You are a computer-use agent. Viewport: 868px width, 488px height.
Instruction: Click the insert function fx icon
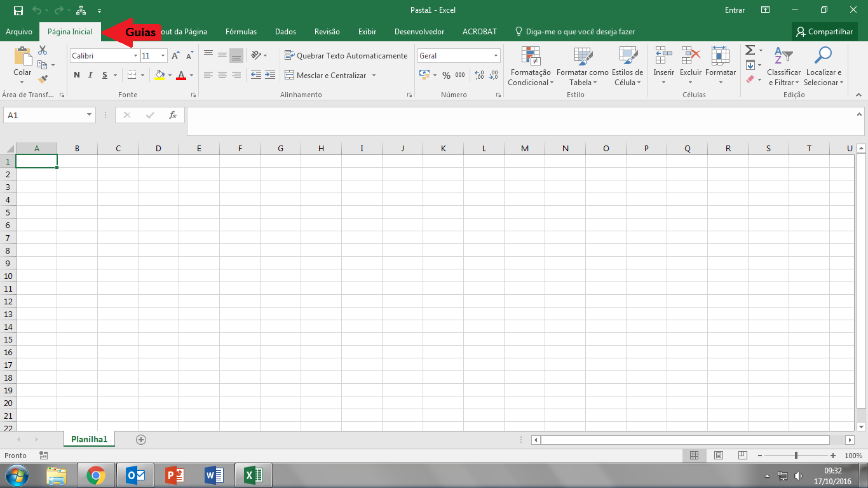(172, 115)
